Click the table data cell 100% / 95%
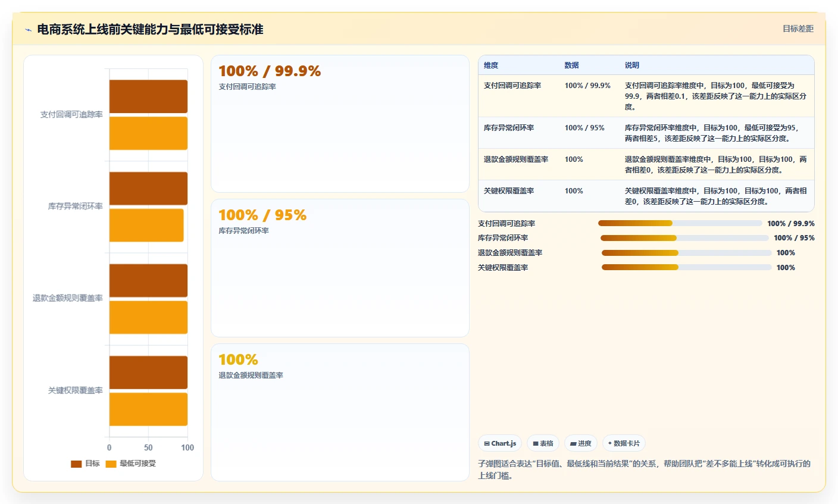 coord(584,128)
